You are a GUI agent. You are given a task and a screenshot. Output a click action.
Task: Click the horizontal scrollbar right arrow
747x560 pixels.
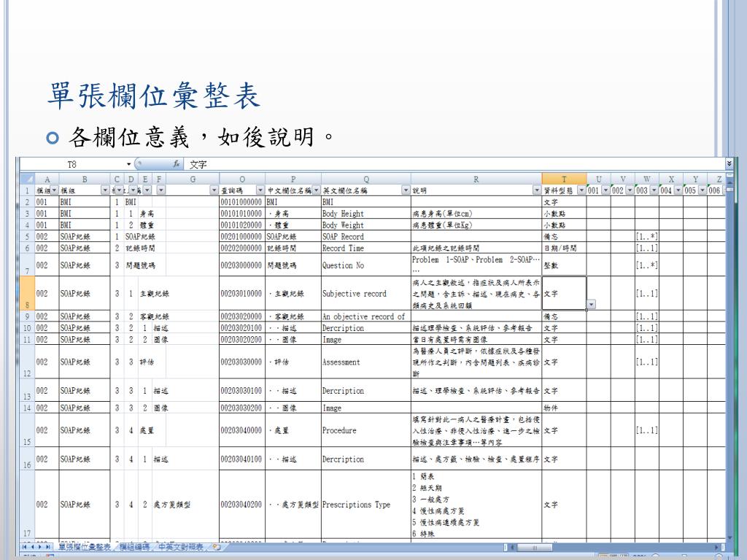tap(717, 548)
